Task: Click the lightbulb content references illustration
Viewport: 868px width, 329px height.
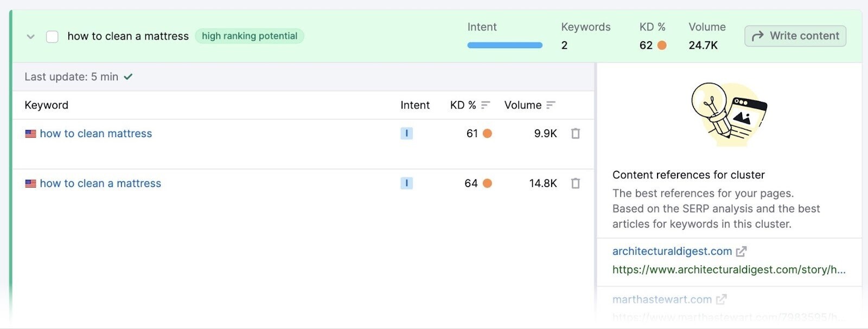Action: 728,114
